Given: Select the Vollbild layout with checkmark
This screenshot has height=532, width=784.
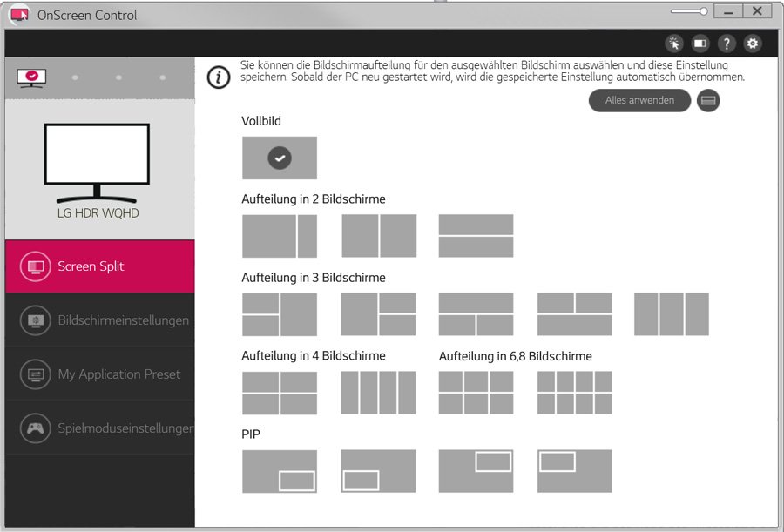Looking at the screenshot, I should pyautogui.click(x=280, y=158).
